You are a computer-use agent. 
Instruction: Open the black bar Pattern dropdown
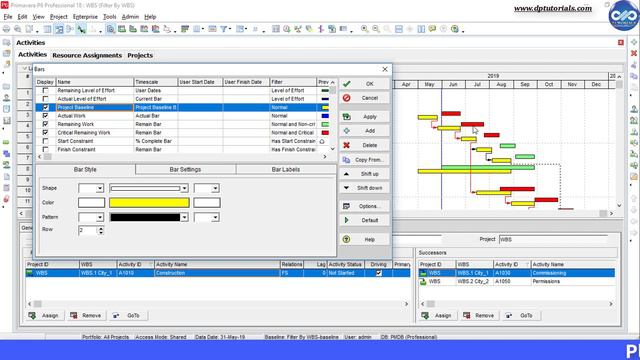184,217
